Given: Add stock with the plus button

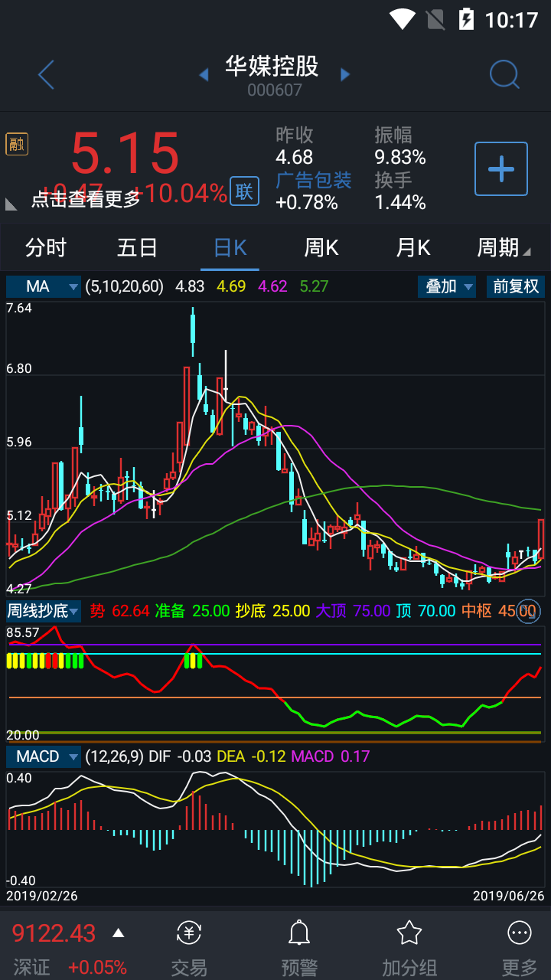Looking at the screenshot, I should click(501, 168).
